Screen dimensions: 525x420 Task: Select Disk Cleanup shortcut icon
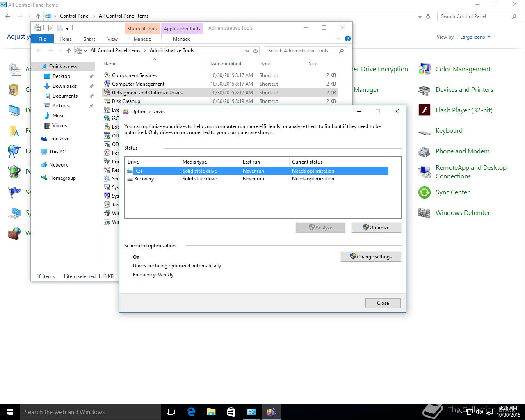pyautogui.click(x=107, y=101)
